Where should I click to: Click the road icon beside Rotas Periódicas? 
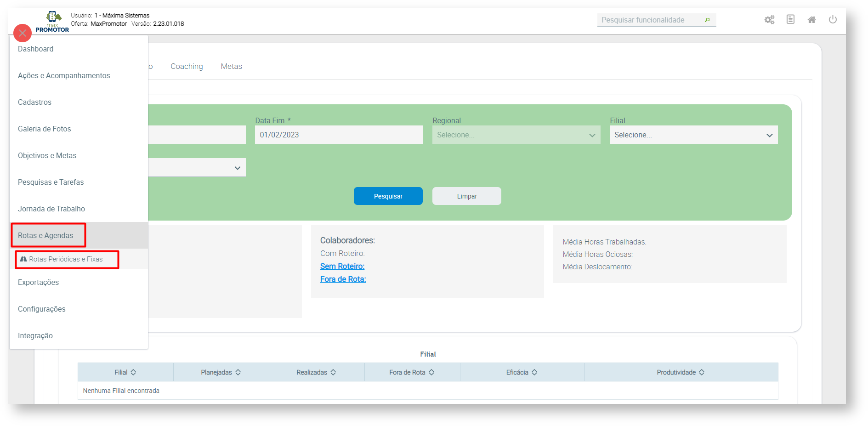(23, 259)
